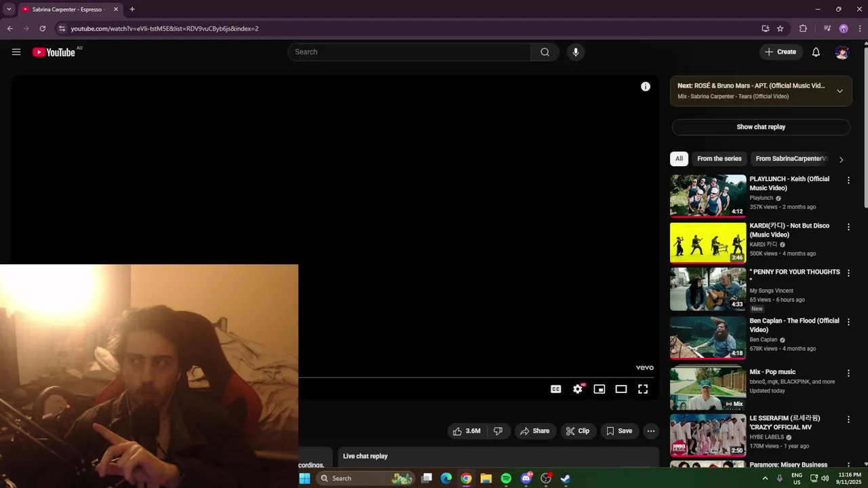Open Chrome three-dot menu
The image size is (868, 488).
tap(860, 28)
